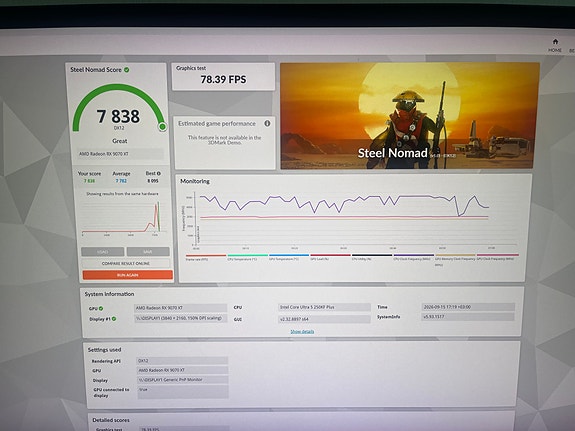The height and width of the screenshot is (431, 575).
Task: Toggle the CPU Temperature legend line
Action: (x=248, y=257)
